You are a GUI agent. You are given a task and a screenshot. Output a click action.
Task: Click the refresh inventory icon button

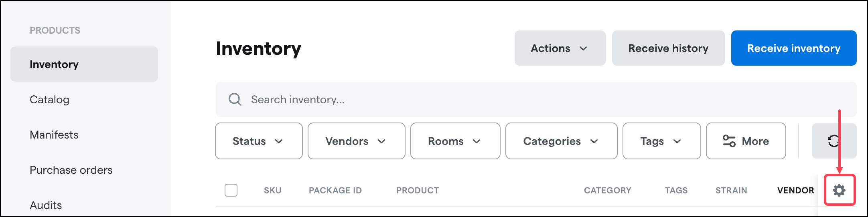coord(834,141)
